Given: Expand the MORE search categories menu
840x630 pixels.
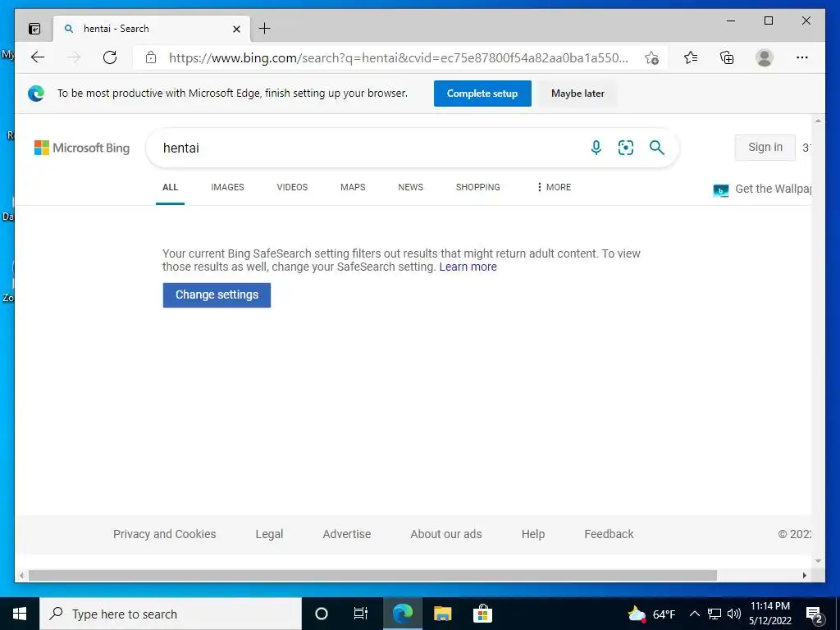Looking at the screenshot, I should [554, 187].
